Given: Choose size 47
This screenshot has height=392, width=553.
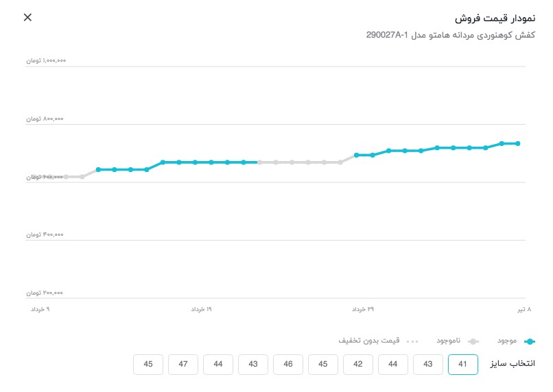Looking at the screenshot, I should tap(183, 365).
